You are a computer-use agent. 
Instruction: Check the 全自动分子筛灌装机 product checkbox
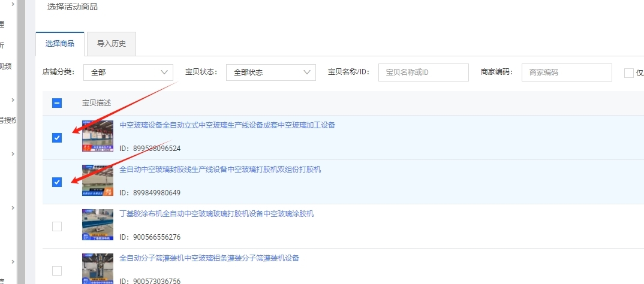(57, 271)
